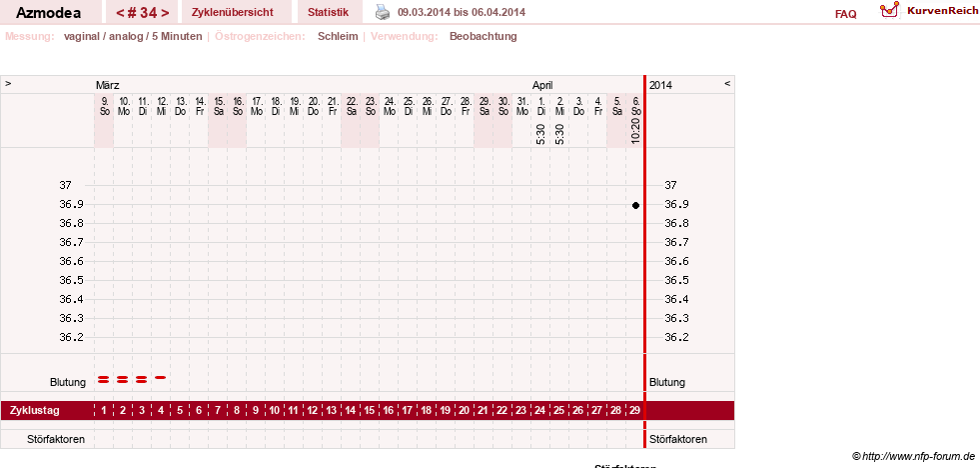Select cycle day 1 cell
The height and width of the screenshot is (468, 980).
[104, 410]
